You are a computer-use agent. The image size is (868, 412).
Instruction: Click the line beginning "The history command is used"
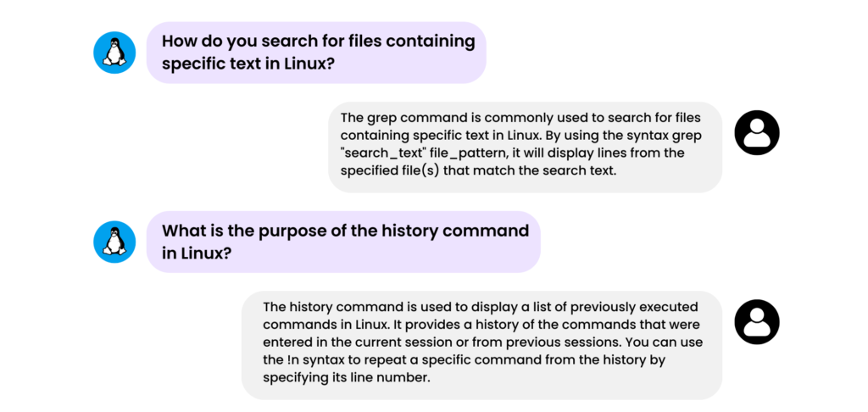[x=481, y=308]
